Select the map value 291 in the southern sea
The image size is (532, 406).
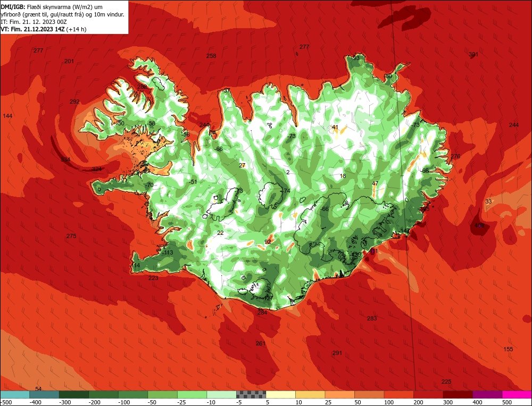[x=337, y=353]
